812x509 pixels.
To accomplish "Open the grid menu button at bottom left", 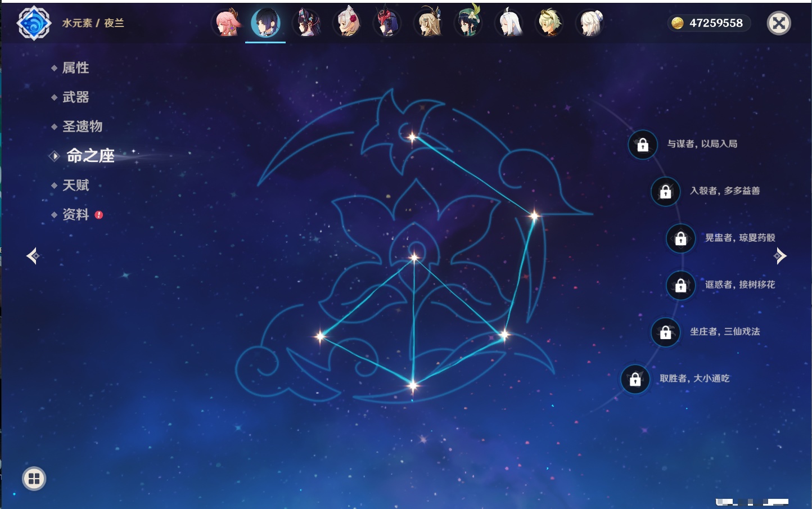I will point(34,479).
